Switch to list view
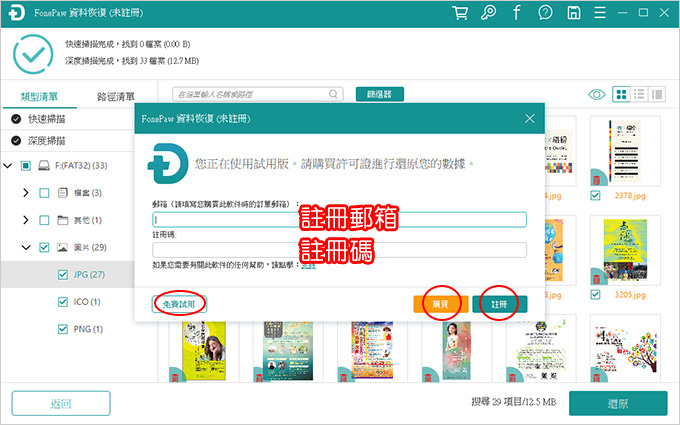 point(639,94)
